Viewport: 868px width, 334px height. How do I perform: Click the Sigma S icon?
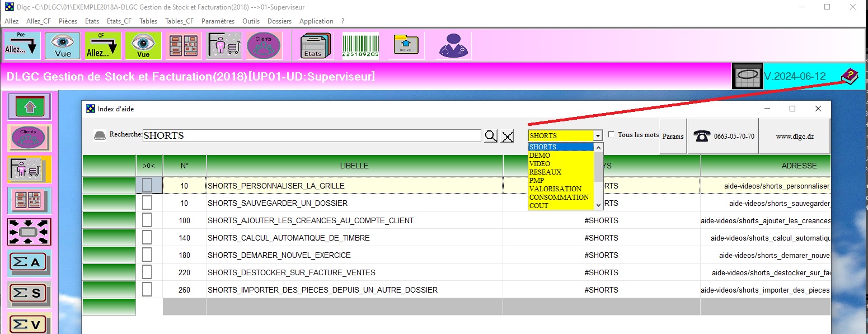[29, 294]
